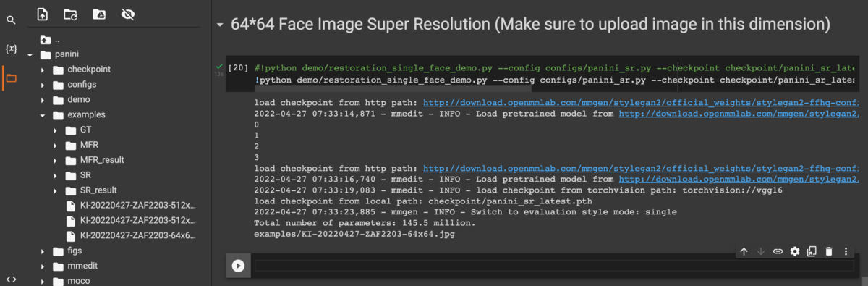Screen dimensions: 868x286
Task: Expand the checkpoint folder
Action: 43,70
